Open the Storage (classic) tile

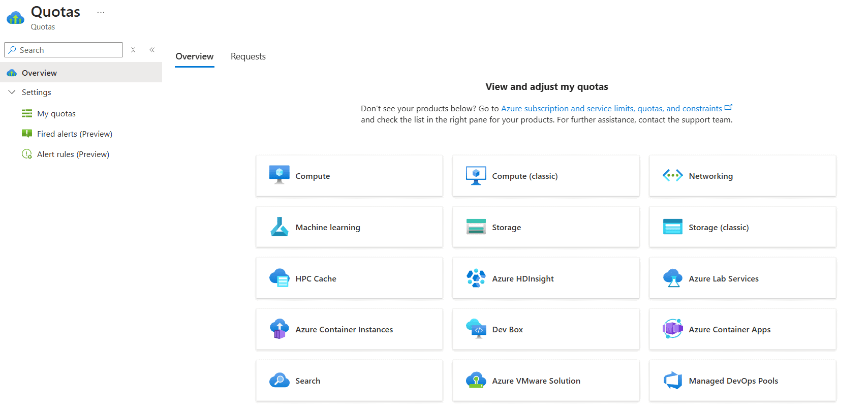pos(742,227)
